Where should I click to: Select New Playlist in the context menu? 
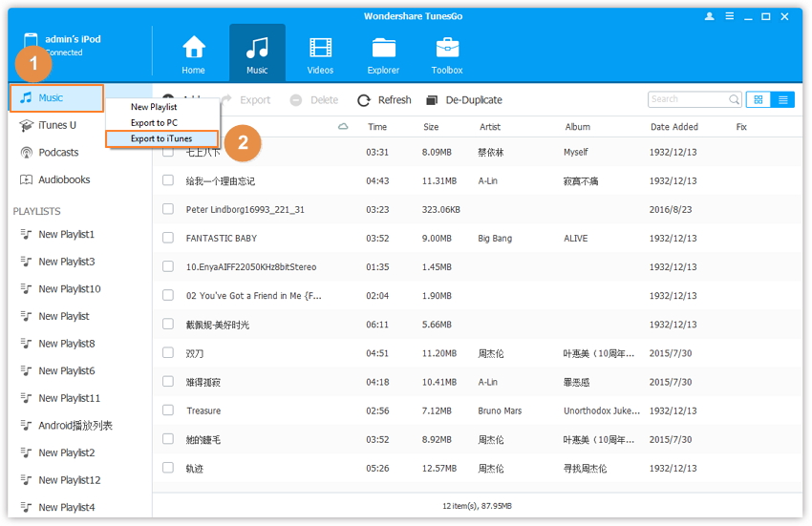154,107
